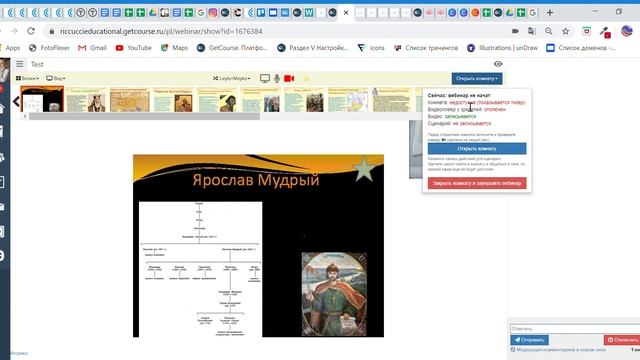Click the camera permission icon in address bar

tap(515, 31)
